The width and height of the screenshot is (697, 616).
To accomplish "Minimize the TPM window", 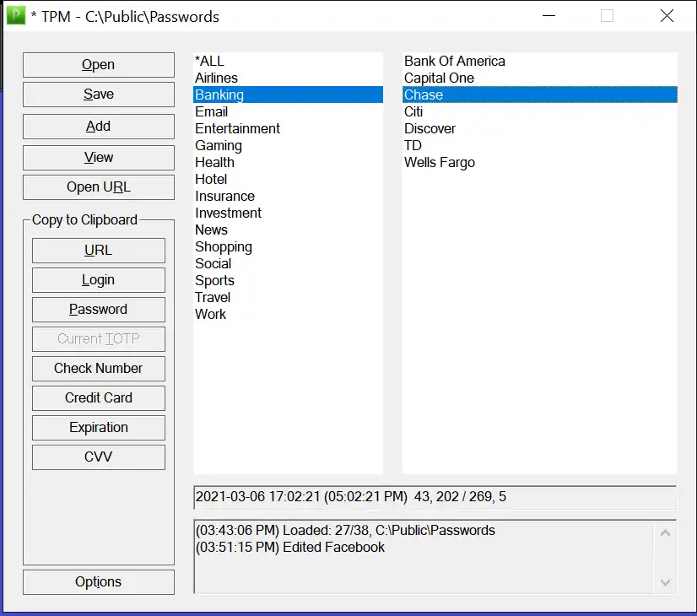I will tap(549, 15).
